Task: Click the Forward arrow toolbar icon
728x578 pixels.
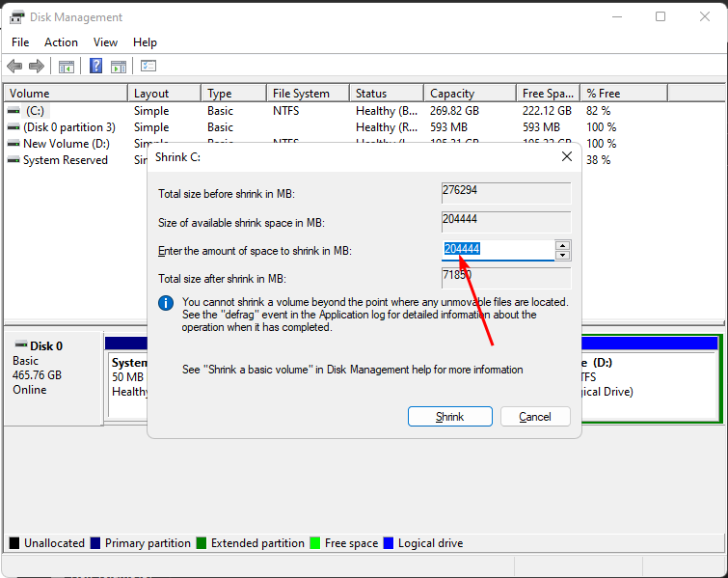Action: coord(37,66)
